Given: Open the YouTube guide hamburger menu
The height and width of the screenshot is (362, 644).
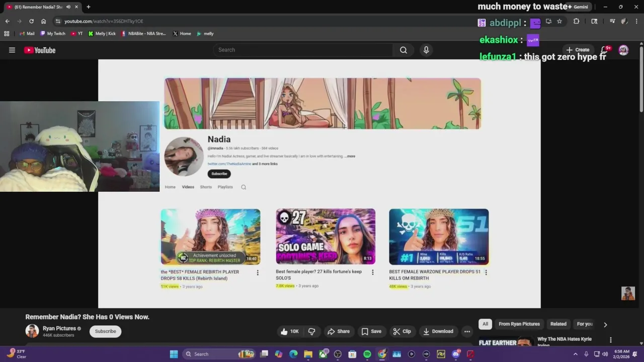Looking at the screenshot, I should (x=12, y=50).
